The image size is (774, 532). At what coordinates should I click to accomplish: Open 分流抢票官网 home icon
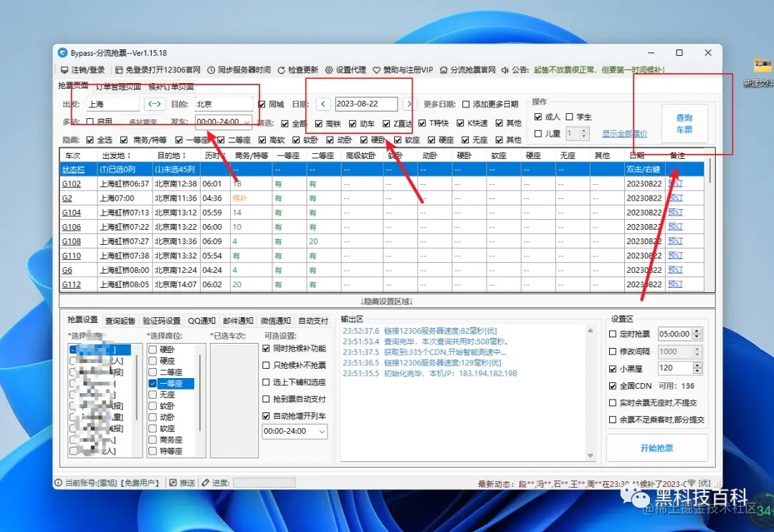(444, 70)
